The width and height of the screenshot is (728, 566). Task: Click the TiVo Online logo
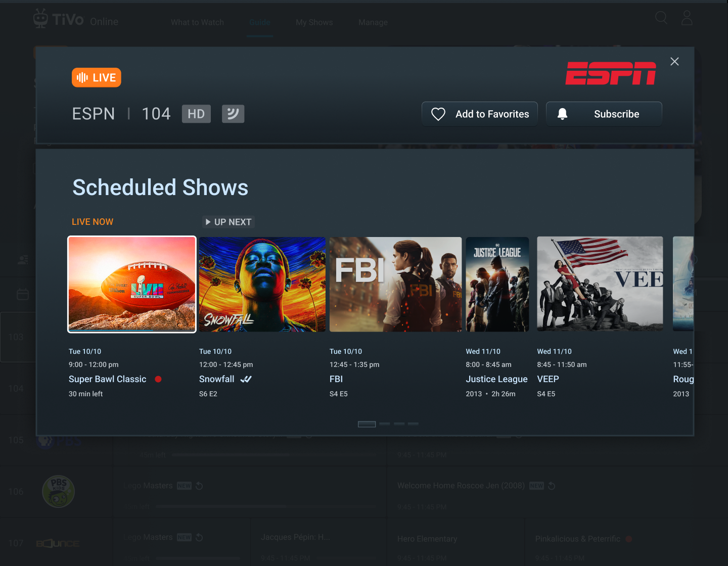point(76,19)
